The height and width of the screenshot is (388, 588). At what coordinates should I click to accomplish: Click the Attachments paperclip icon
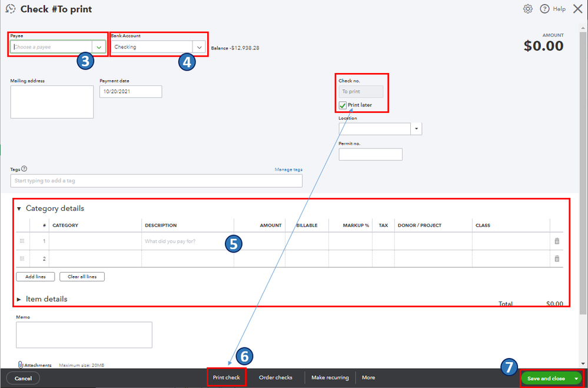(x=21, y=364)
